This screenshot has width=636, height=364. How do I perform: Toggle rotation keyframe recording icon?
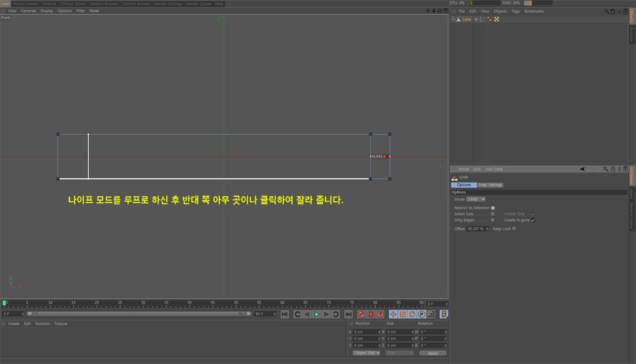(x=412, y=314)
